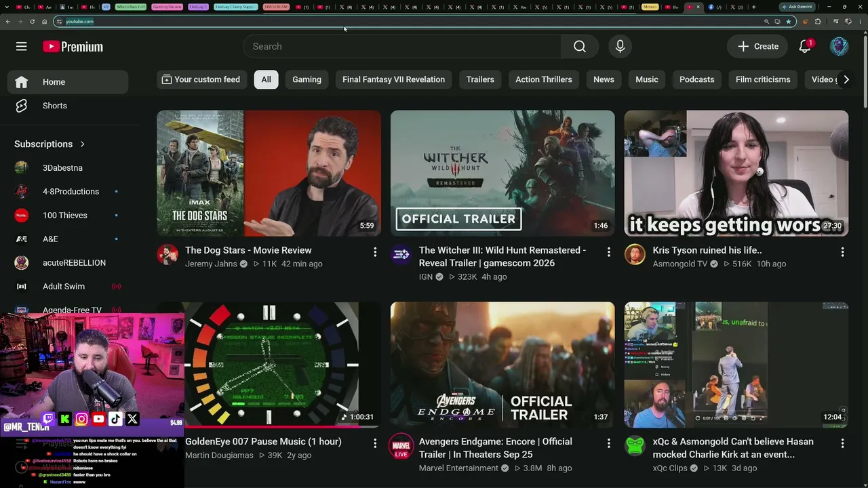Play the Avengers Endgame trailer thumbnail
This screenshot has height=488, width=868.
point(502,365)
